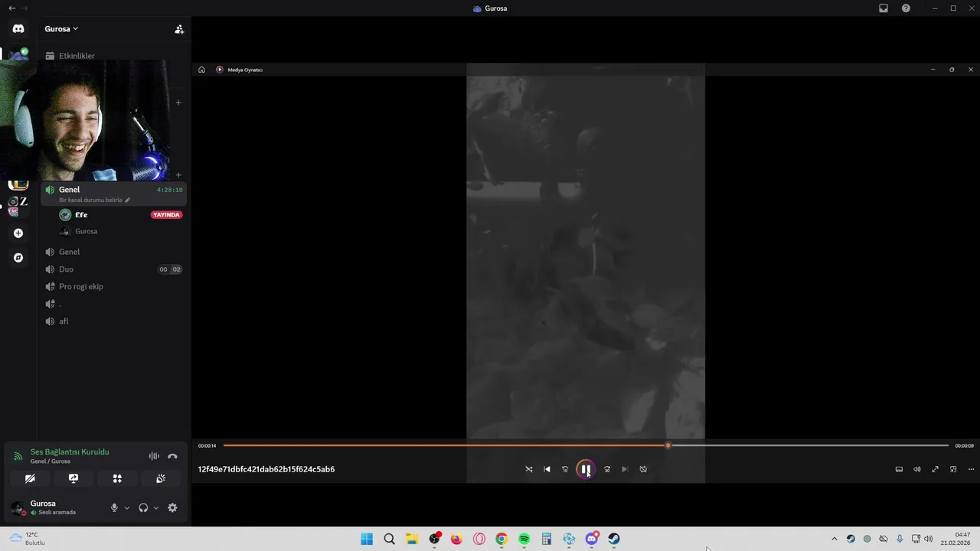Open Windows Start menu
The height and width of the screenshot is (551, 980).
[x=367, y=539]
